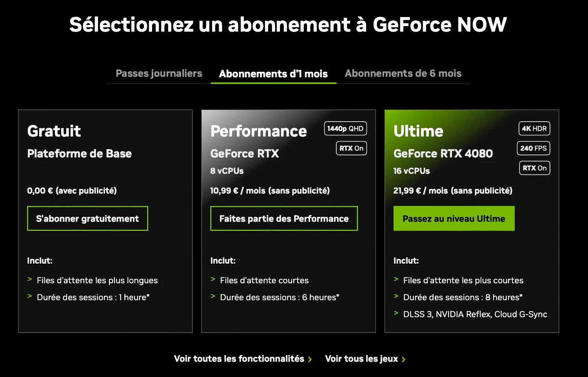588x377 pixels.
Task: Select the Abonnements d'1 mois tab
Action: pos(273,74)
